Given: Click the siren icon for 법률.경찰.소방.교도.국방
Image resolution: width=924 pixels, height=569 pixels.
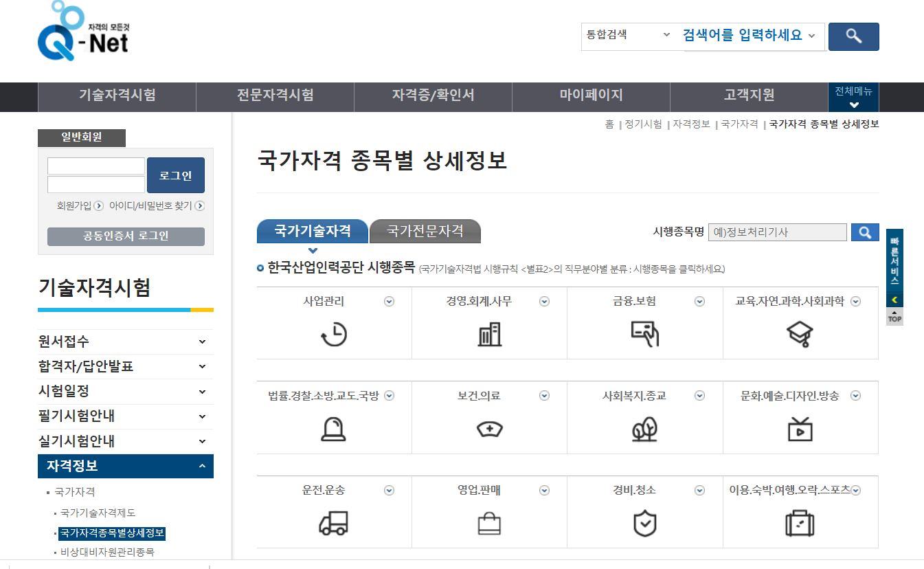Looking at the screenshot, I should 334,430.
